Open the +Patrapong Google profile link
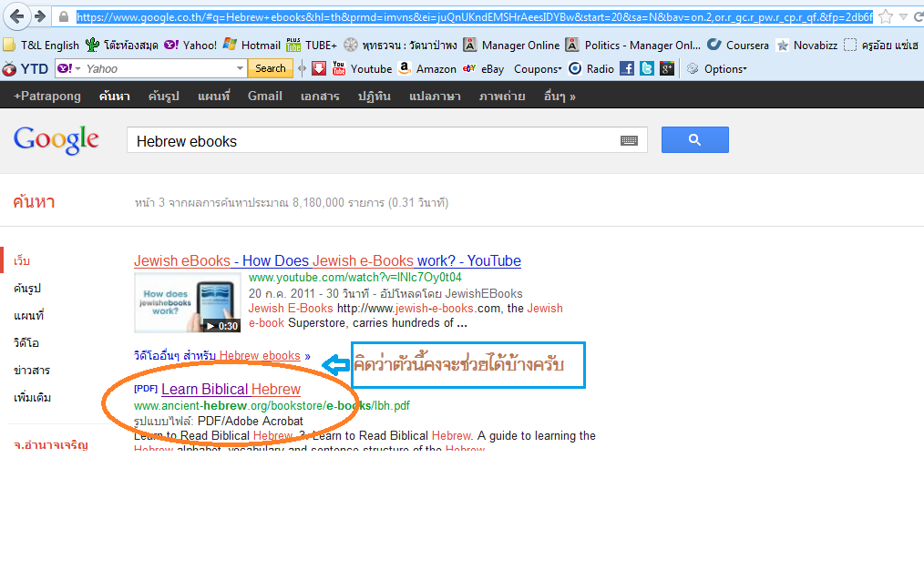Viewport: 924px width, 580px height. pyautogui.click(x=47, y=96)
